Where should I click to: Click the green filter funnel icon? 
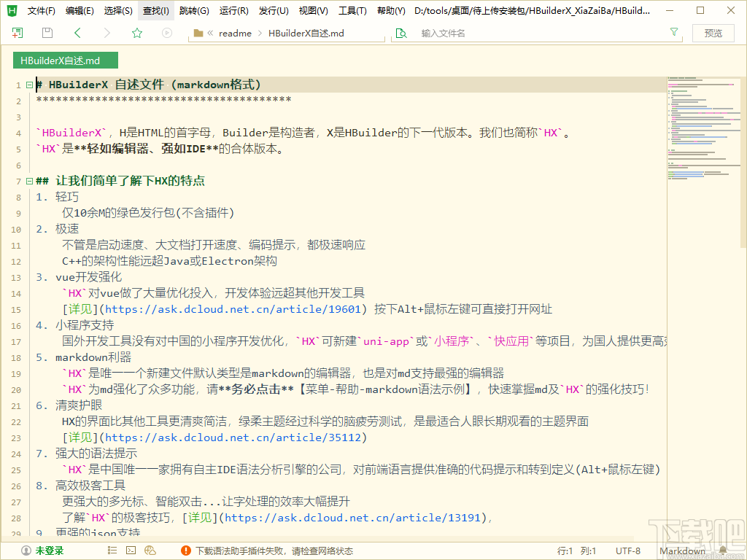click(x=672, y=33)
